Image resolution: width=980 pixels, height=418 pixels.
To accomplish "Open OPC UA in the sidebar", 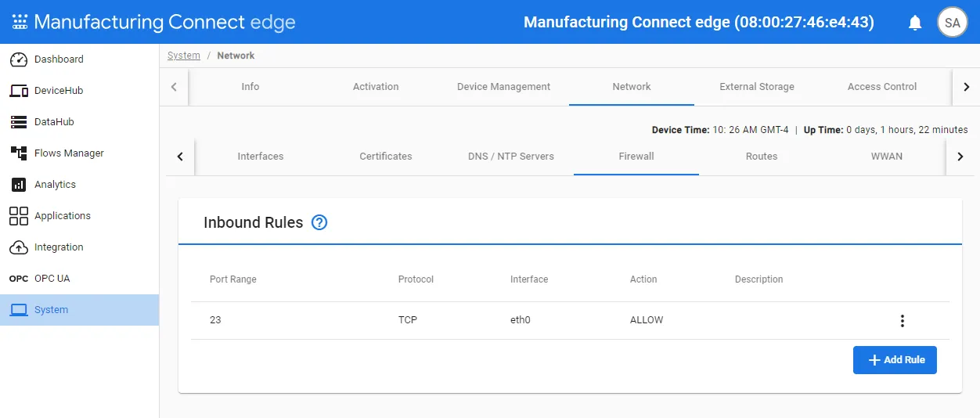I will 79,279.
